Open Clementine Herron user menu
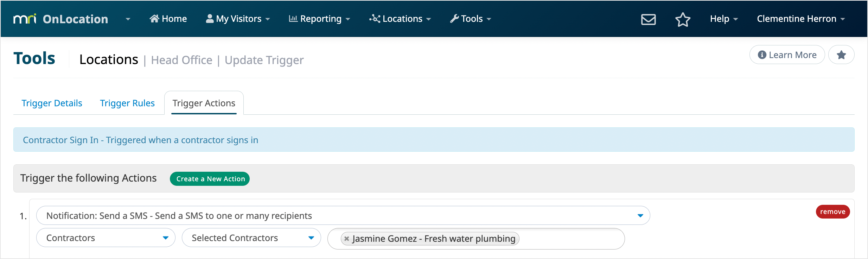The height and width of the screenshot is (259, 868). click(800, 19)
